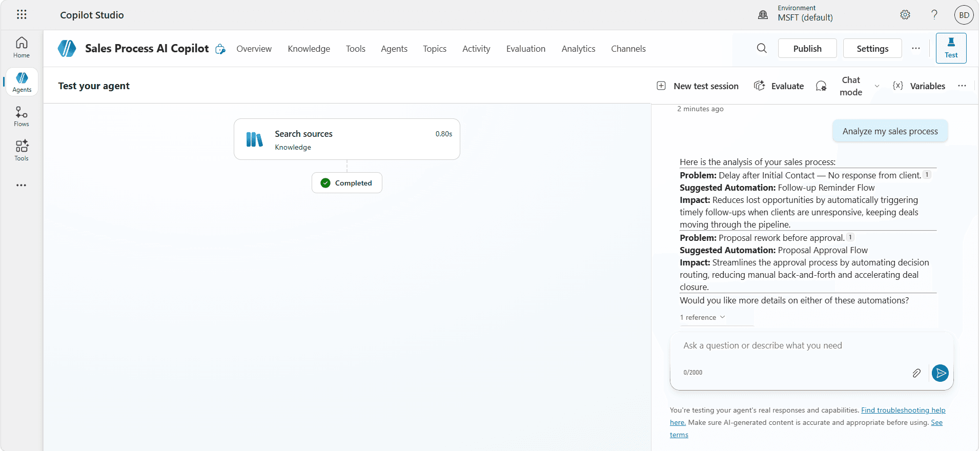Viewport: 980px width, 451px height.
Task: Show more sidebar options ellipsis
Action: pyautogui.click(x=21, y=185)
